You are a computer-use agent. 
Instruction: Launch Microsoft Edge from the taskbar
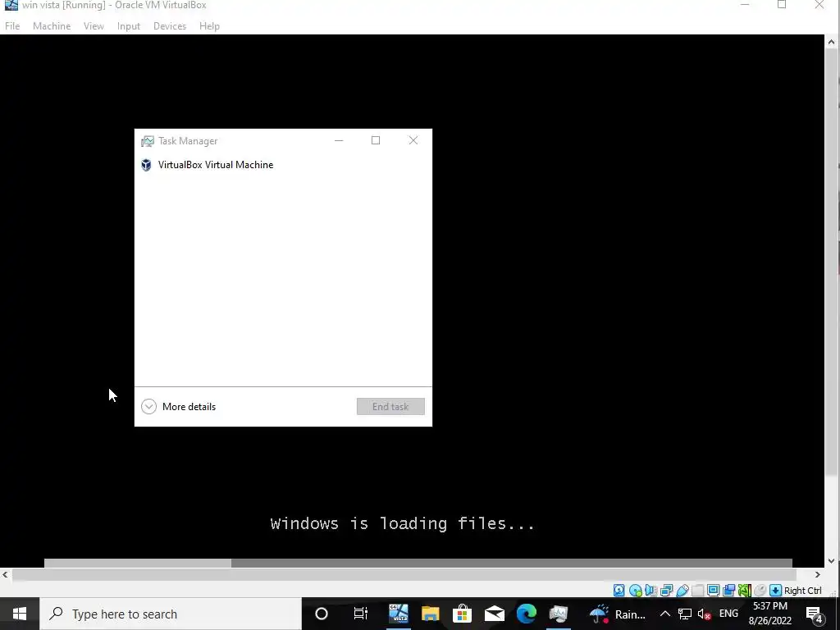pos(526,614)
